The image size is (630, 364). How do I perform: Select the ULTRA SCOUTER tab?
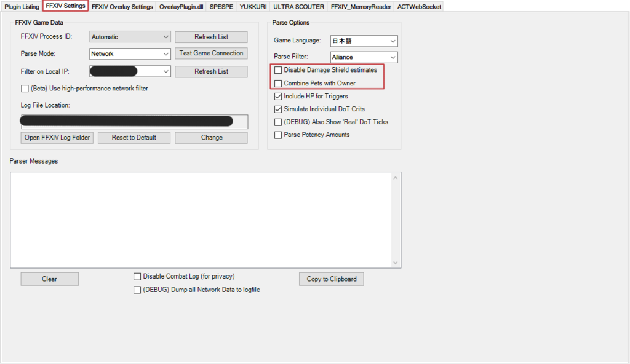pyautogui.click(x=298, y=7)
